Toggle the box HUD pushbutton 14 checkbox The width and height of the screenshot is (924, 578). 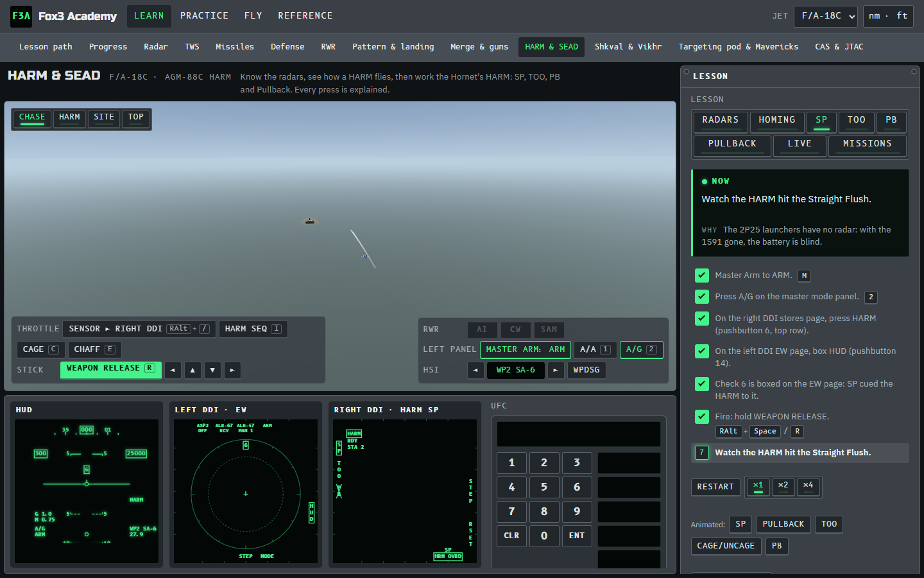coord(702,351)
